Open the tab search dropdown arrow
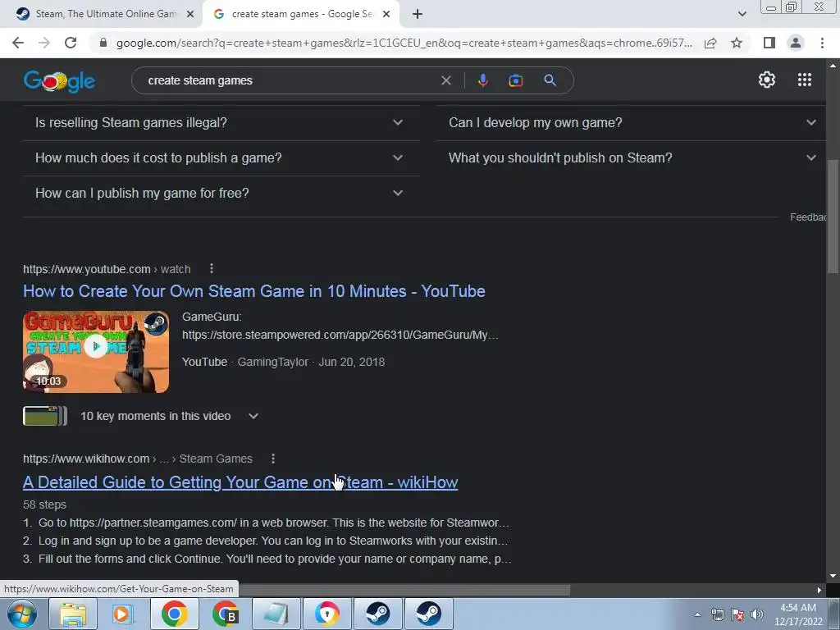This screenshot has width=840, height=630. click(x=742, y=14)
